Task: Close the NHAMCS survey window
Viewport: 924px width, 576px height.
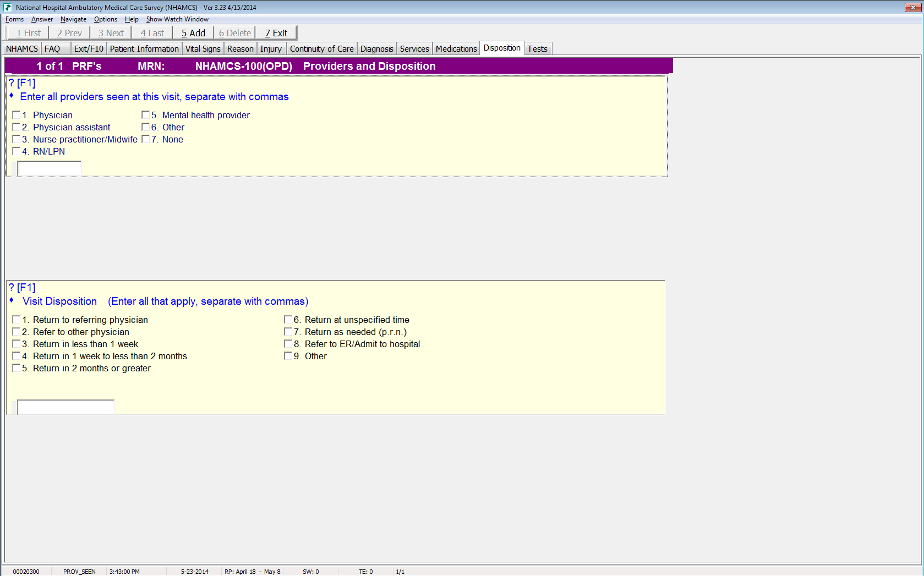Action: click(x=913, y=7)
